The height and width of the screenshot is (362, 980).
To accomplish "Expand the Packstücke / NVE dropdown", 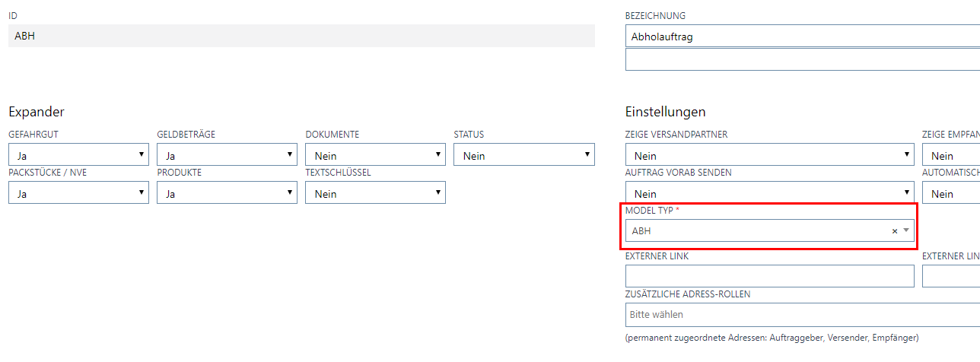I will 78,193.
